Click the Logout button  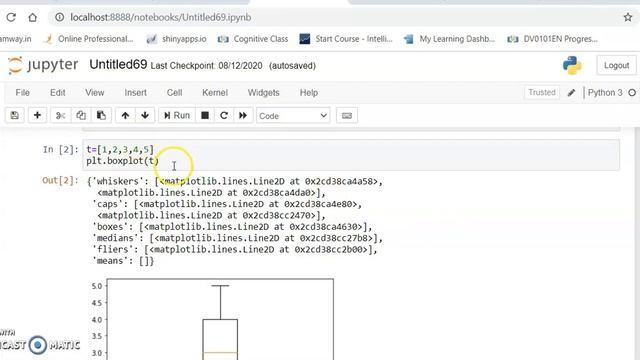click(616, 65)
